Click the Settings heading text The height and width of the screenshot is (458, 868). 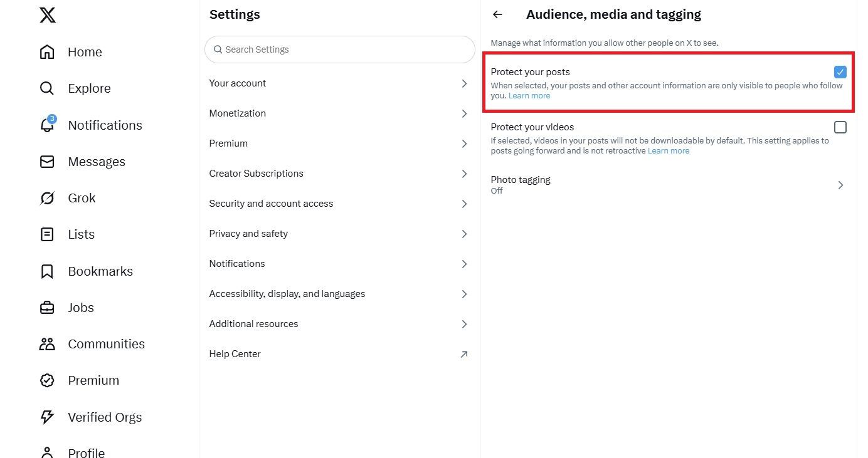(x=235, y=14)
